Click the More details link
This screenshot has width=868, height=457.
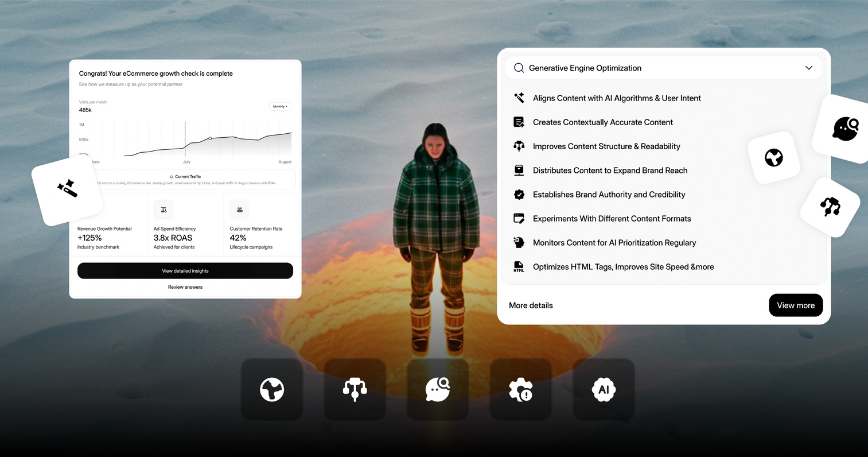[531, 305]
